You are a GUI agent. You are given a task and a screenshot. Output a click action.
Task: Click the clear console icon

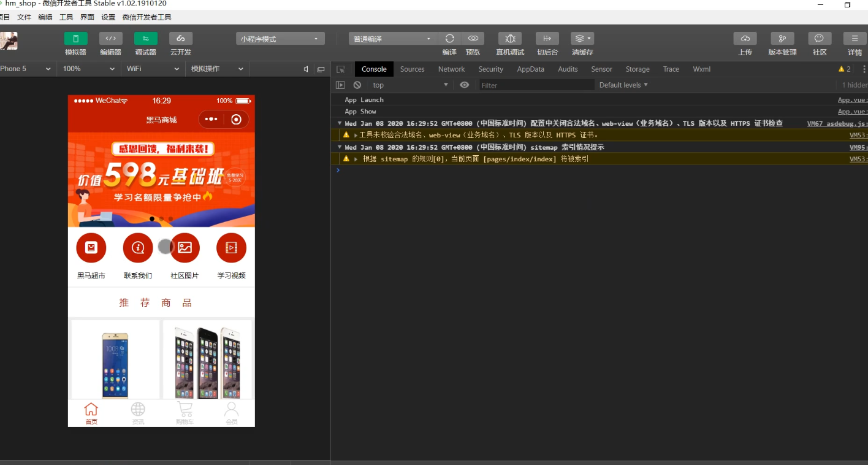pyautogui.click(x=357, y=85)
